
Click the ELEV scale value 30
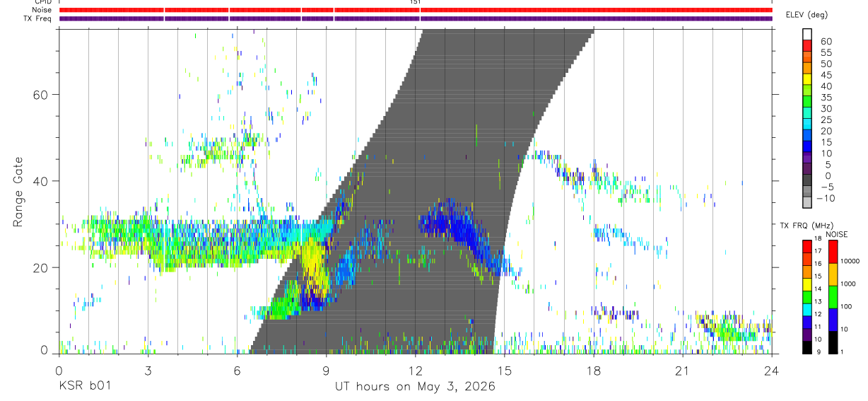826,108
